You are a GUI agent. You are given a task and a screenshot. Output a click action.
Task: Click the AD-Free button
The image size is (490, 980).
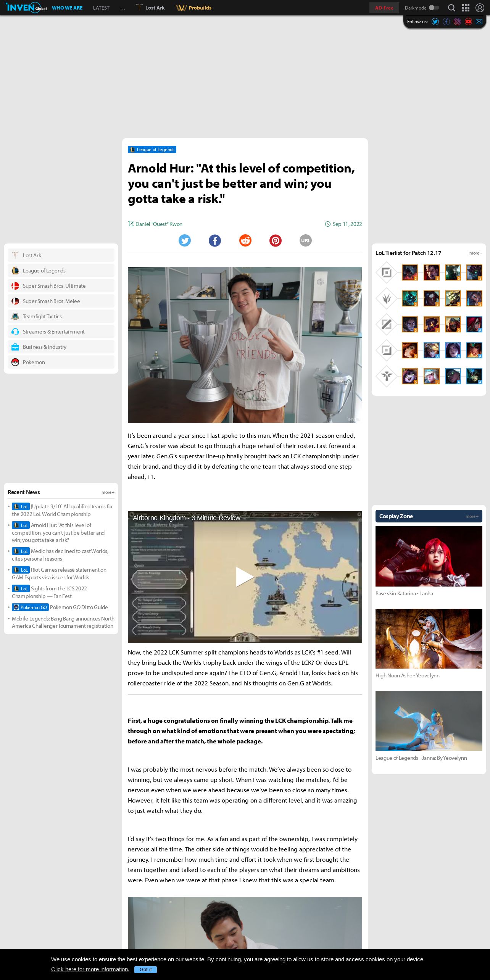click(384, 8)
